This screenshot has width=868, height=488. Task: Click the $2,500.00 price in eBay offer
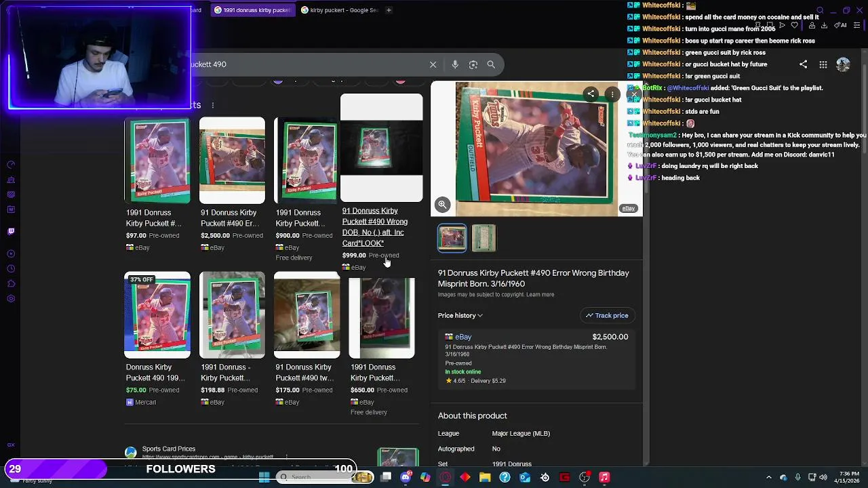click(x=610, y=337)
